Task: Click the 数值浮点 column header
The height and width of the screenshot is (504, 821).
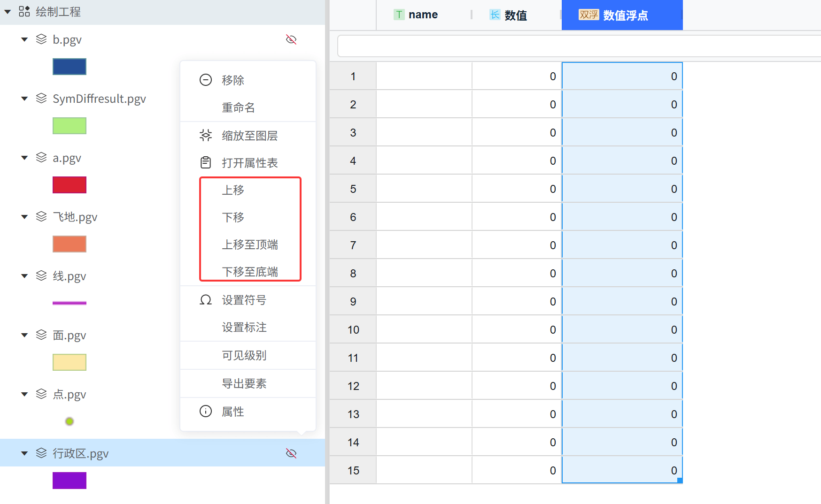Action: click(622, 15)
